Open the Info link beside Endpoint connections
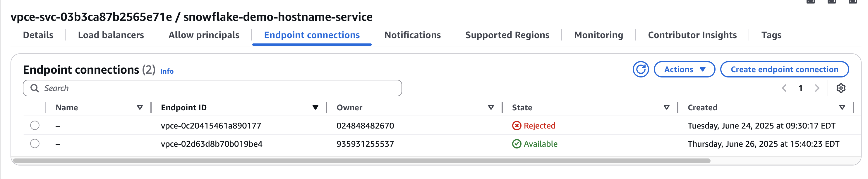 (167, 71)
